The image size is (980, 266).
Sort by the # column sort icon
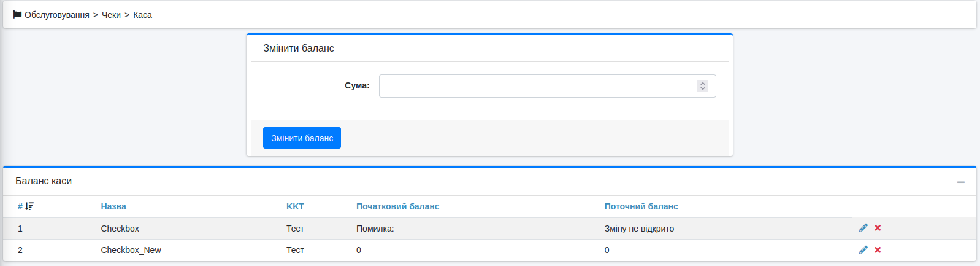pyautogui.click(x=29, y=206)
